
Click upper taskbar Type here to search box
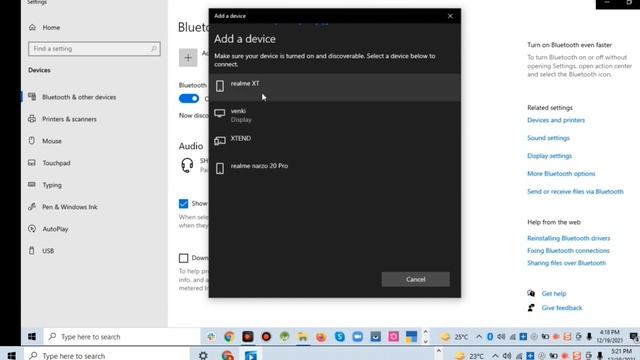pyautogui.click(x=122, y=337)
